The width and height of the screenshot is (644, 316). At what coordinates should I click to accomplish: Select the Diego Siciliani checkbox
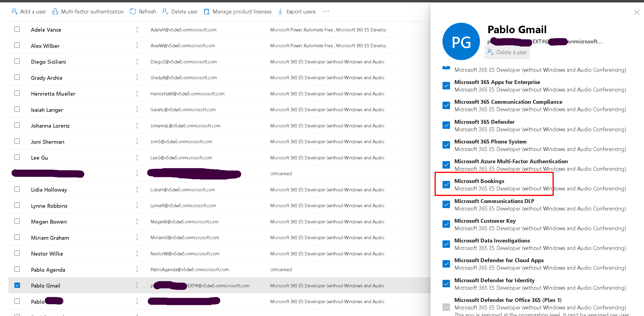click(x=17, y=61)
